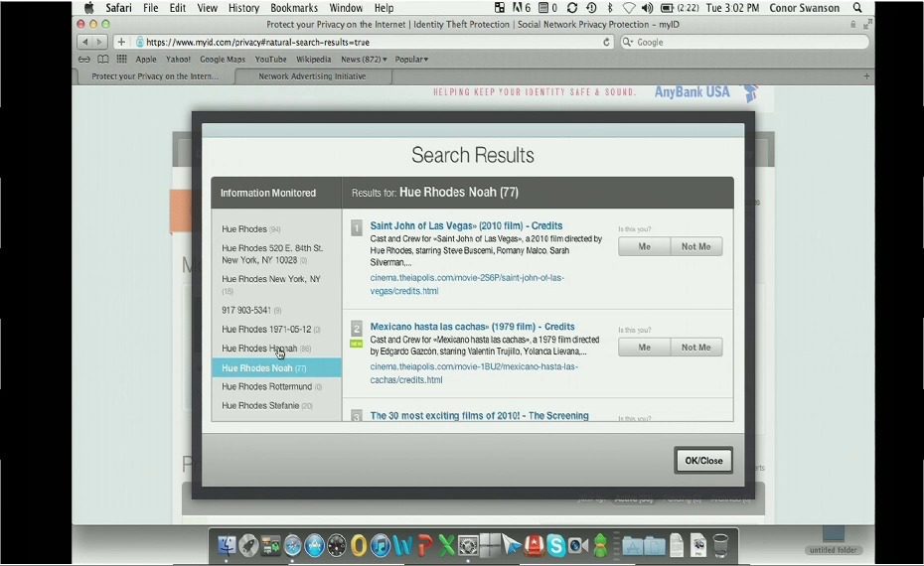Select Hue Rhodes Stefanie entry
Image resolution: width=924 pixels, height=566 pixels.
pos(267,406)
